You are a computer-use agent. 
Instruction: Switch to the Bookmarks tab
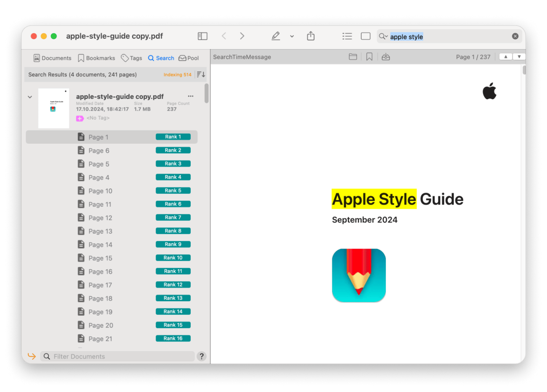96,58
